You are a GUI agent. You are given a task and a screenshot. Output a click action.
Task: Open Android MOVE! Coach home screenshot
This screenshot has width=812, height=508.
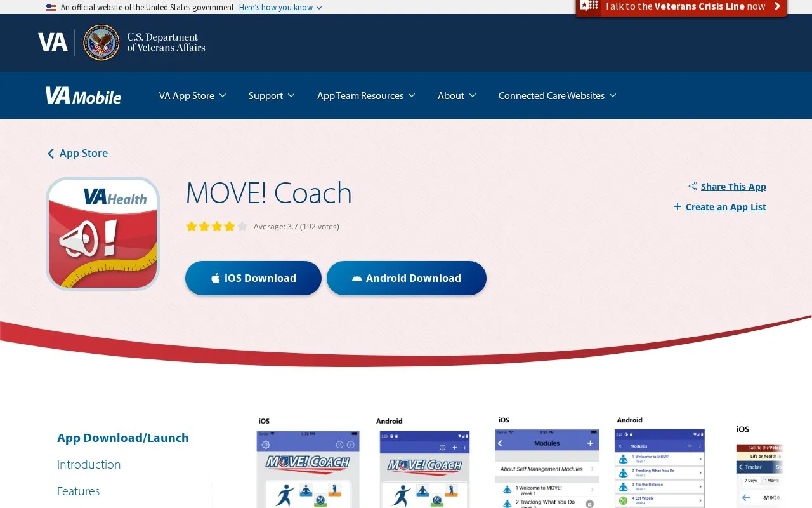coord(424,462)
